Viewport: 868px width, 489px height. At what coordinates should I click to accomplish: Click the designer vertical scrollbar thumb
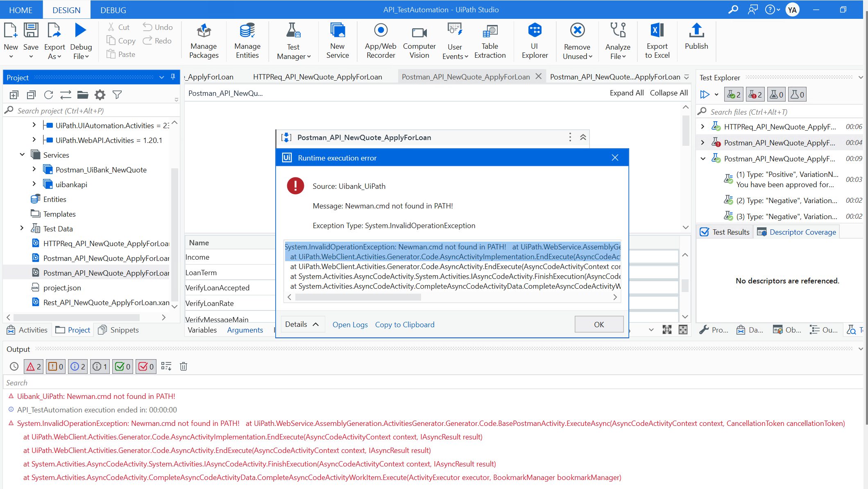pyautogui.click(x=685, y=130)
